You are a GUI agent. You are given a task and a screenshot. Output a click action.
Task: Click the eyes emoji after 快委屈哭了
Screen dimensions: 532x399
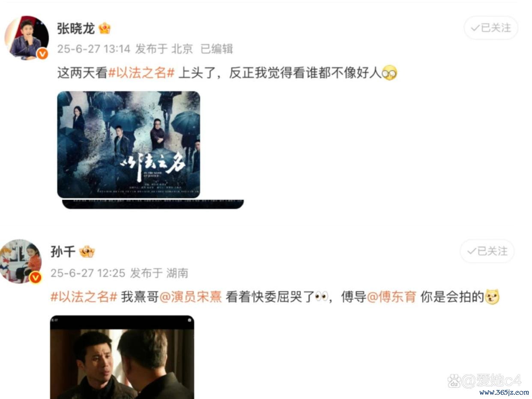(321, 297)
